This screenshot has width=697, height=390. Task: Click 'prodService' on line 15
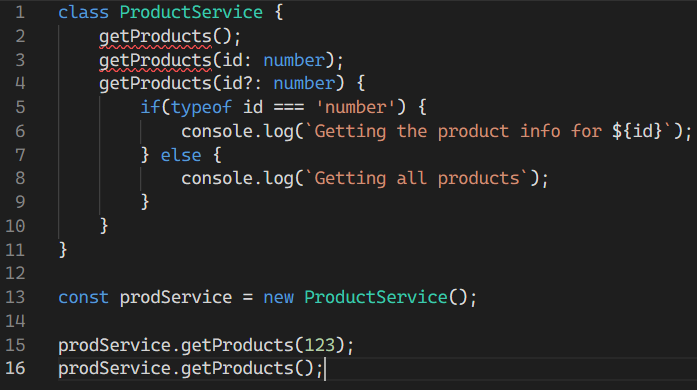click(x=115, y=346)
